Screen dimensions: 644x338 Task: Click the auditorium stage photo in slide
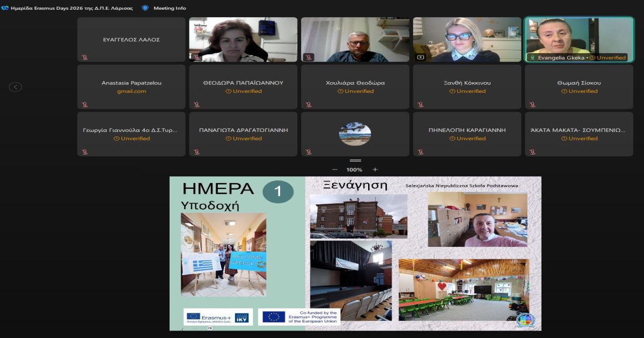(351, 280)
